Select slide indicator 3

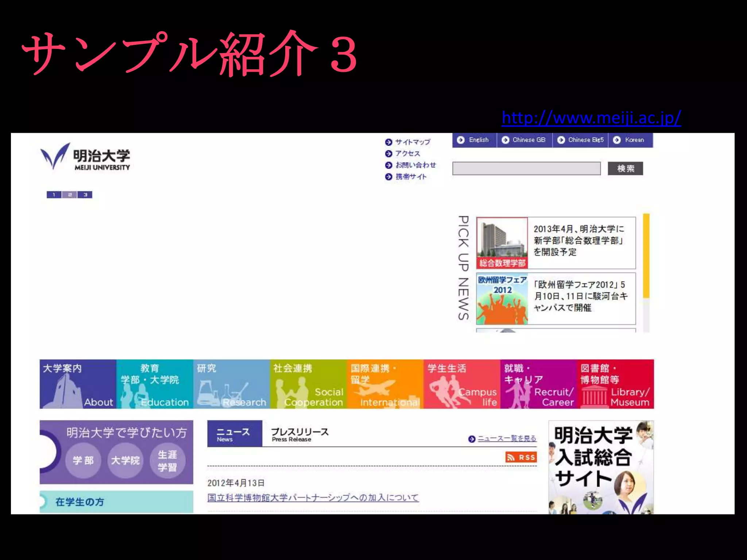85,195
